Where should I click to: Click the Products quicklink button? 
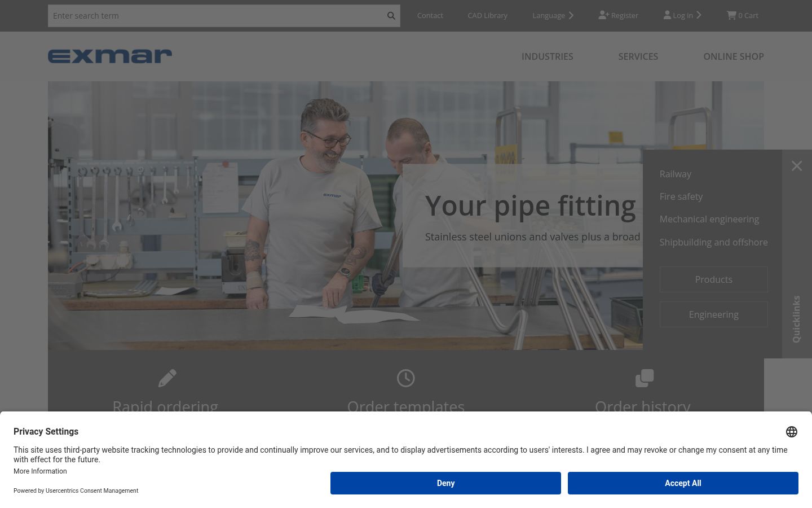tap(714, 279)
